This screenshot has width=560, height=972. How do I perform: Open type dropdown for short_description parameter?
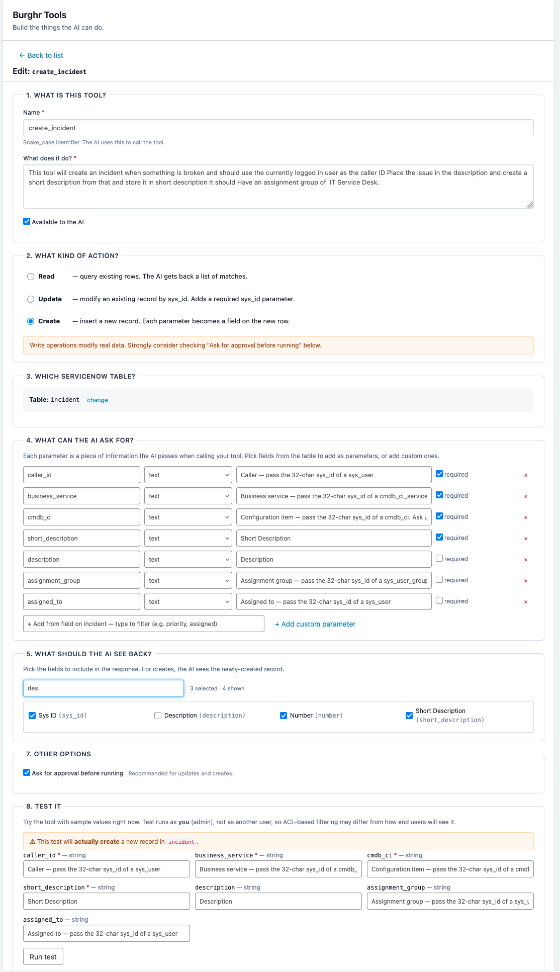(188, 538)
